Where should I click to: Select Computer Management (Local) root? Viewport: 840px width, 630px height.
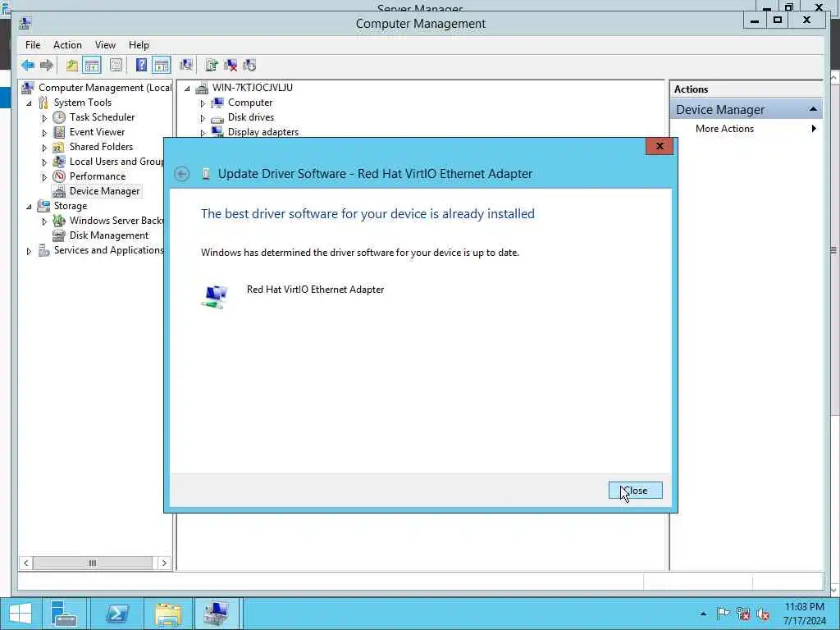(x=105, y=87)
